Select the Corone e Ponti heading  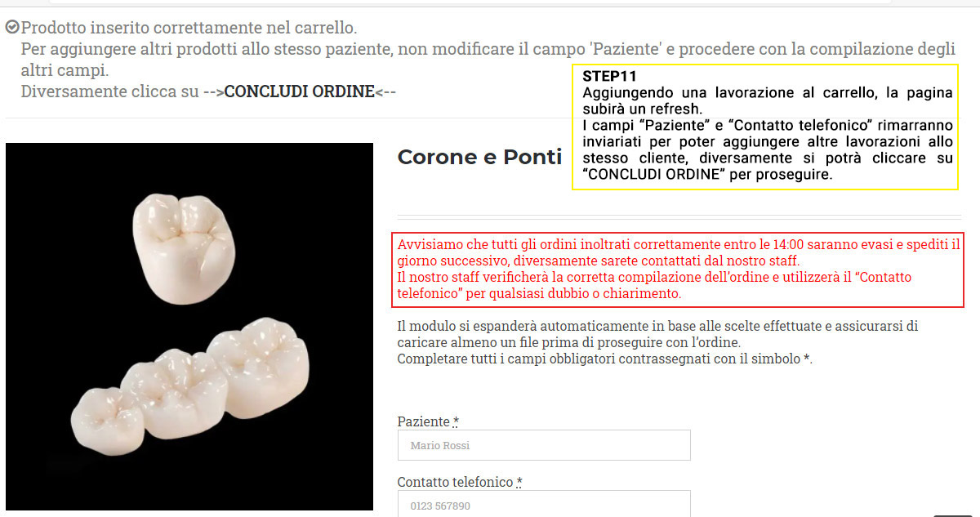pyautogui.click(x=479, y=157)
